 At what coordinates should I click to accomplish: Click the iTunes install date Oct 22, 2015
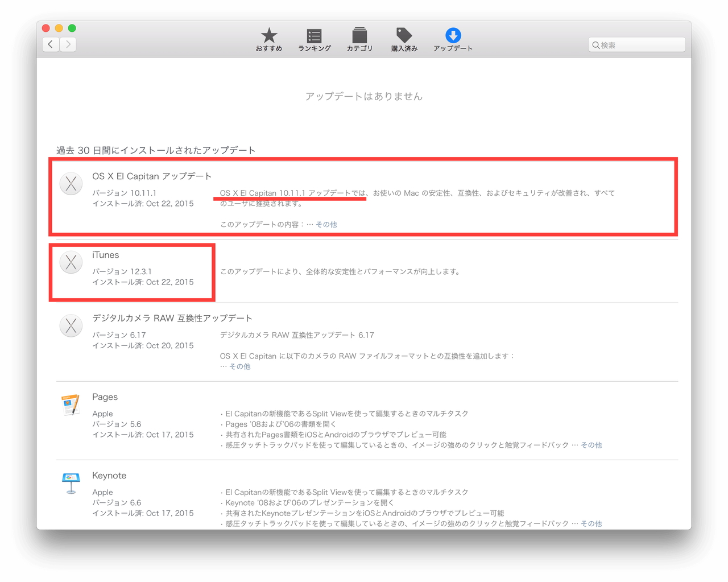[143, 282]
